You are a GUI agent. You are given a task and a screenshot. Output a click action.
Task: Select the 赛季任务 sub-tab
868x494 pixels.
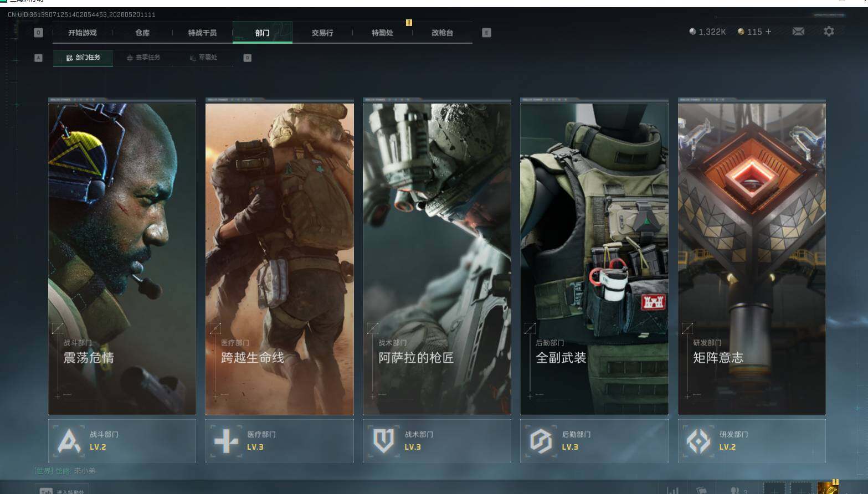[143, 58]
